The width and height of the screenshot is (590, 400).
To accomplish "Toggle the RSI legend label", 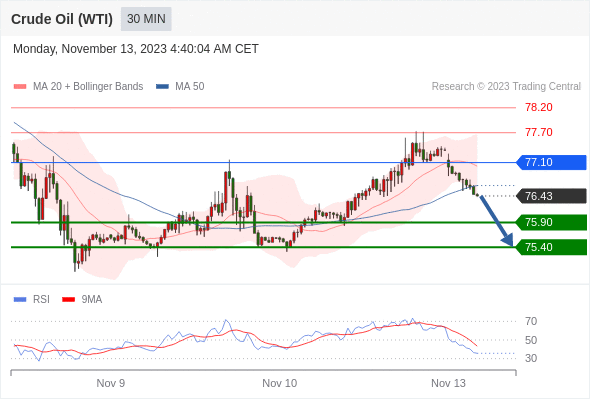I will click(41, 300).
